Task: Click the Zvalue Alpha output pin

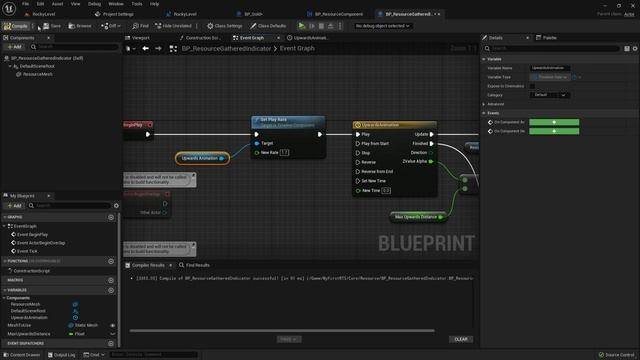Action: pos(431,162)
